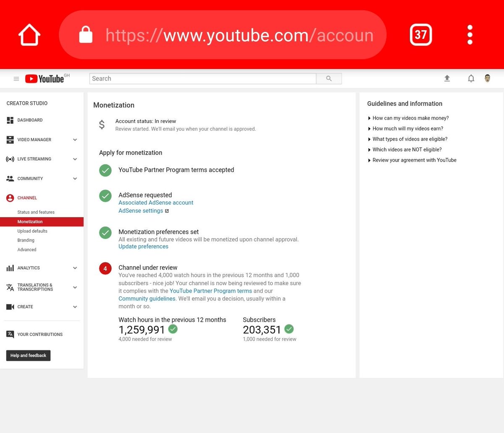Click the Community people icon
The width and height of the screenshot is (504, 433).
click(x=10, y=178)
